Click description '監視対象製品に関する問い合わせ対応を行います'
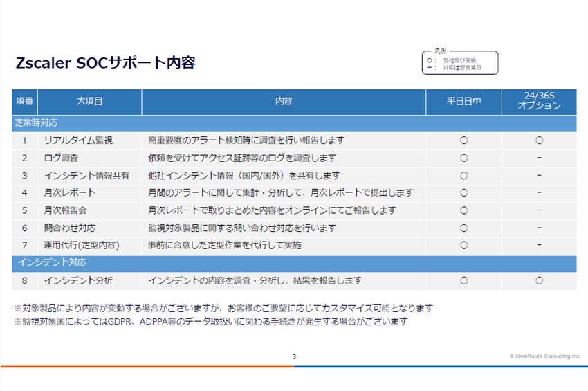The height and width of the screenshot is (391, 588). click(x=242, y=228)
